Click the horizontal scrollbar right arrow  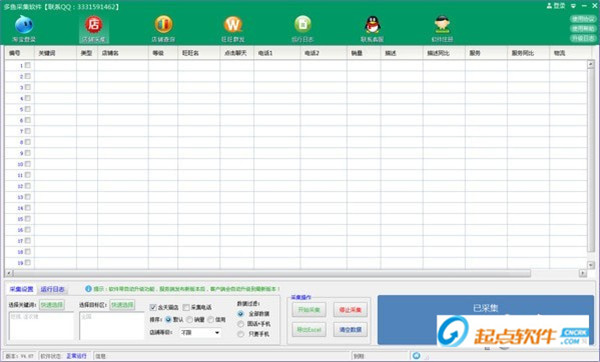(583, 273)
